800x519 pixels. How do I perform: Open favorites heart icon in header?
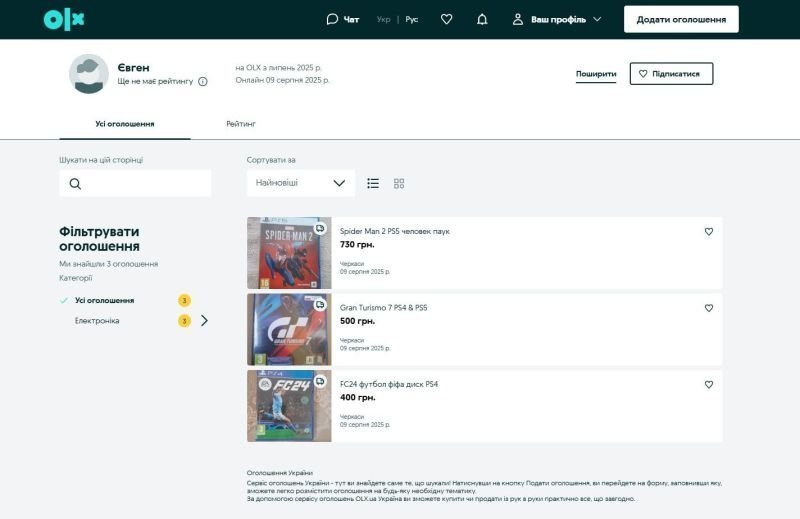pyautogui.click(x=446, y=19)
